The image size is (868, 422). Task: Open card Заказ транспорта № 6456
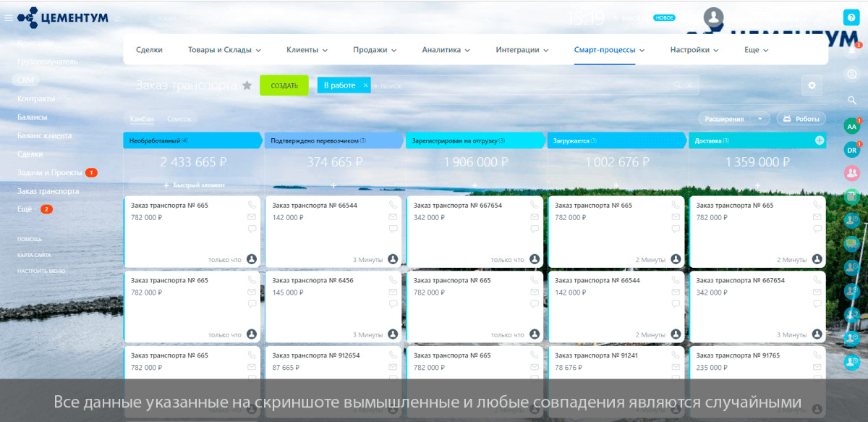pos(333,305)
